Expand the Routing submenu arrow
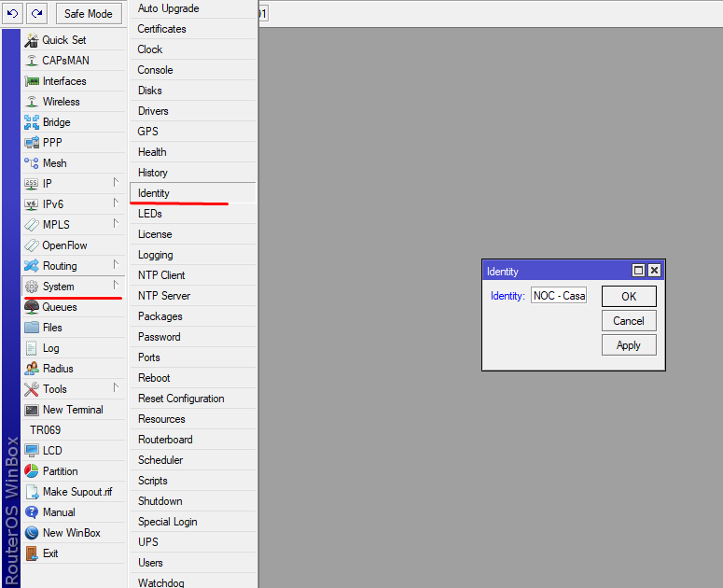 (116, 265)
